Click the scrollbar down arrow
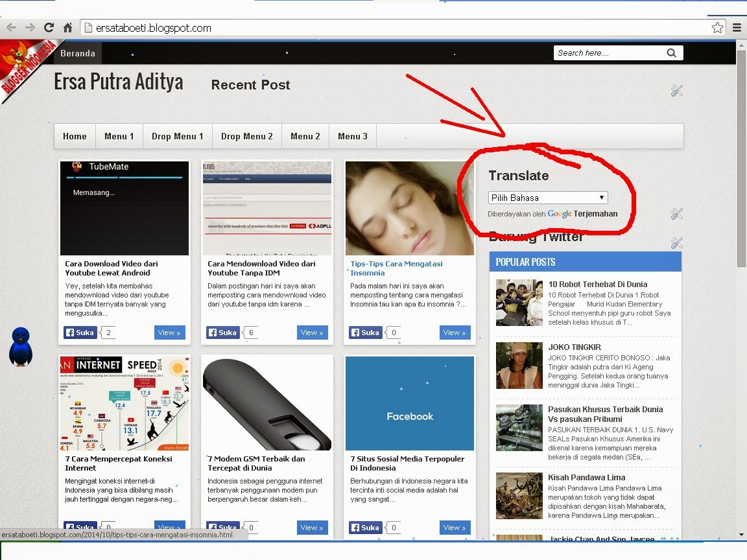Screen dimensions: 747x560 tap(741, 535)
